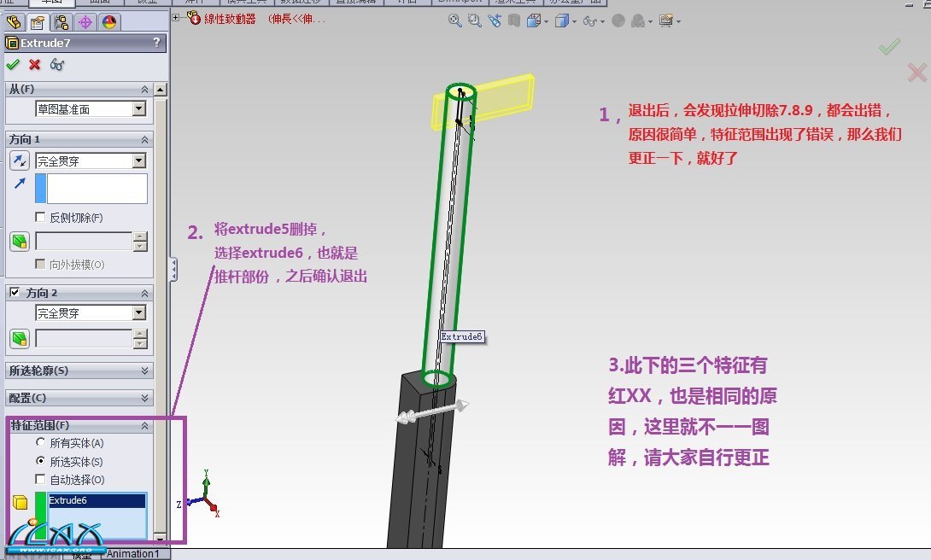This screenshot has height=560, width=931.
Task: Click the reverse direction button in 方向 1
Action: tap(20, 160)
